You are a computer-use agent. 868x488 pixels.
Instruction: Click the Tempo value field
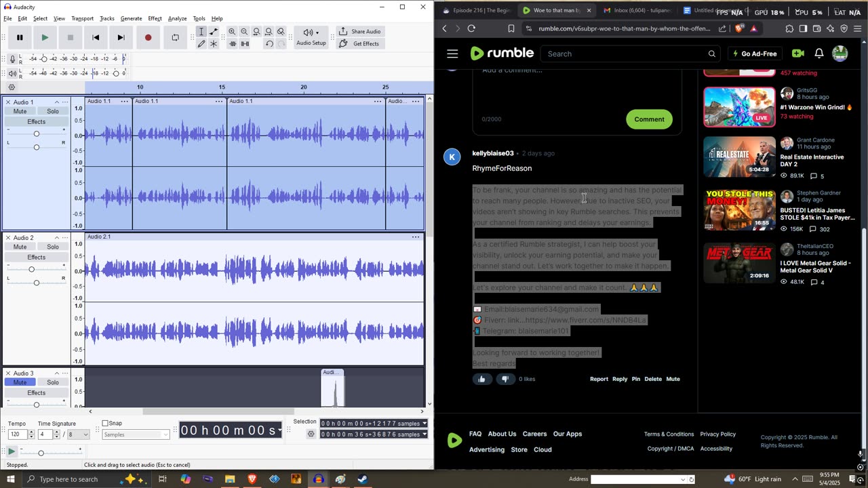(x=18, y=434)
